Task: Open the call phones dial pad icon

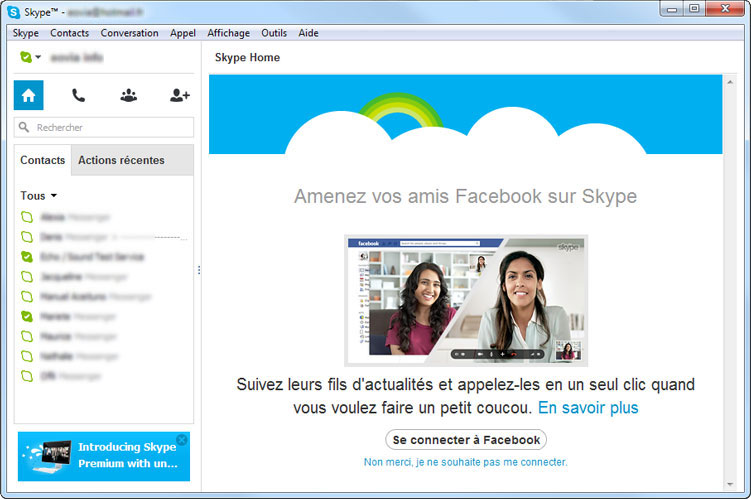Action: click(79, 95)
